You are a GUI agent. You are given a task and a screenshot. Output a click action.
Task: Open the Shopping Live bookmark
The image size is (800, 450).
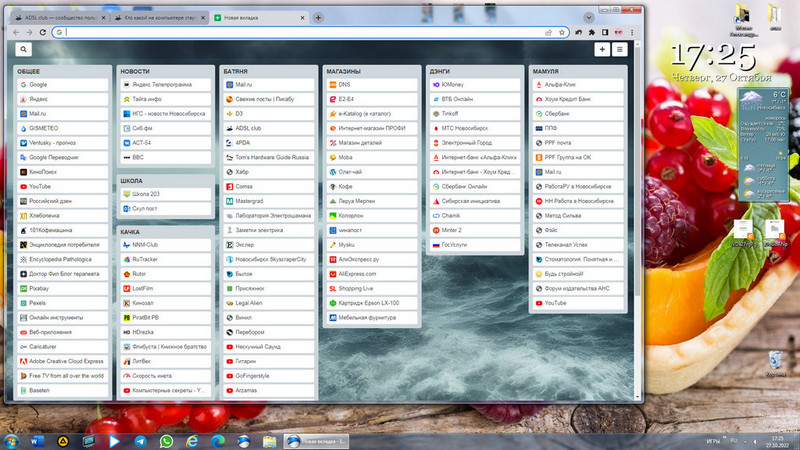372,288
